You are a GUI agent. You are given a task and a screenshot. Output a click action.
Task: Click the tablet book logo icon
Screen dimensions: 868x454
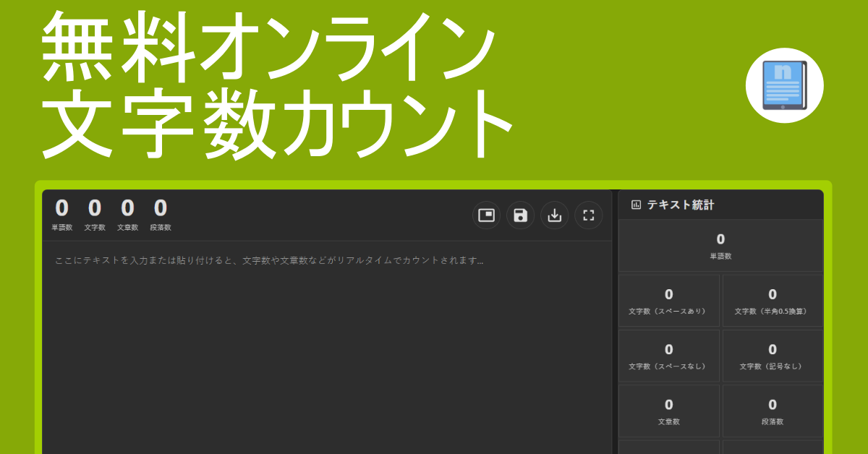785,85
